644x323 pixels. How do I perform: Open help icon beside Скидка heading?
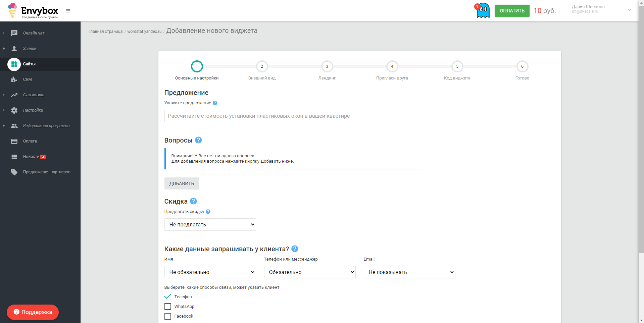(x=193, y=201)
